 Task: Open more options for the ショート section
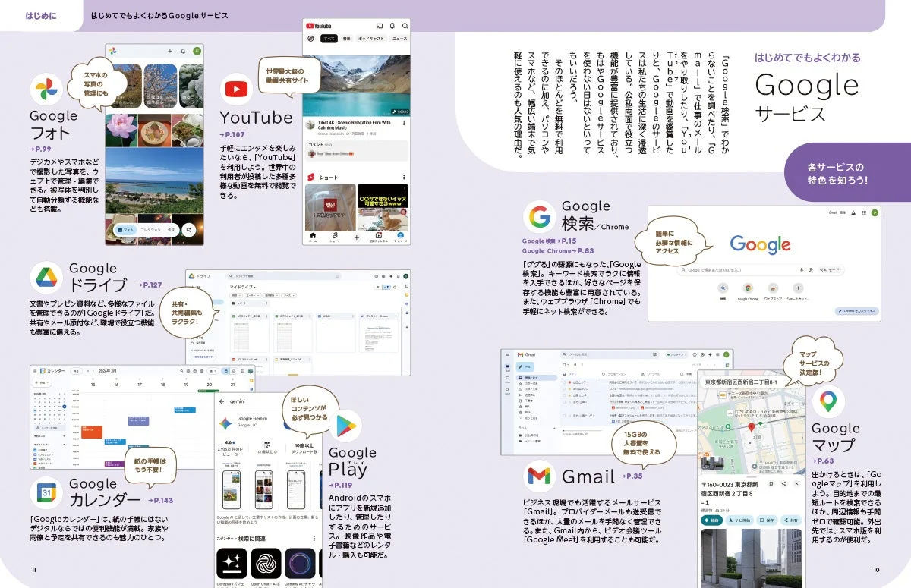[x=404, y=178]
